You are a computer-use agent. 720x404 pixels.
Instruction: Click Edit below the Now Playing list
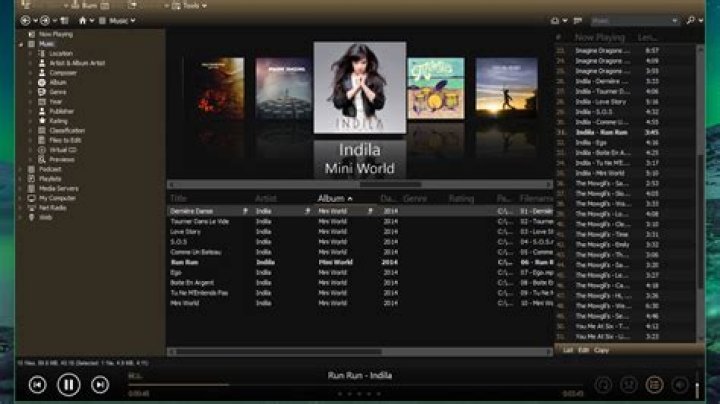tap(584, 351)
